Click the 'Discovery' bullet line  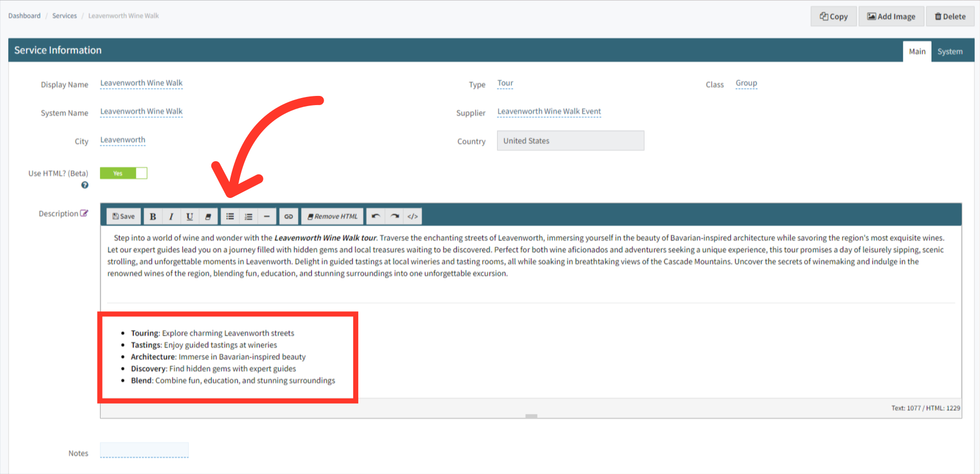pos(213,368)
